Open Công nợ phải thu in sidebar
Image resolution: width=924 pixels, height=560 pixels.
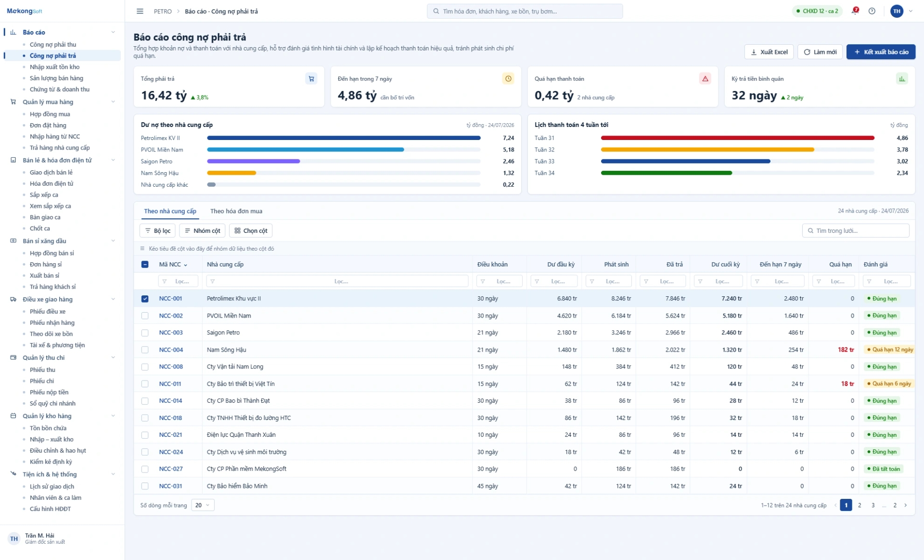click(53, 45)
